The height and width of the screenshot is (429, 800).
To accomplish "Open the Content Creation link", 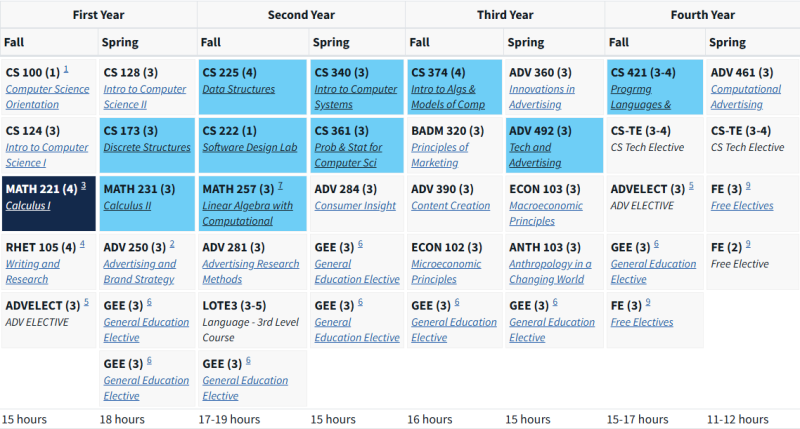I will 451,206.
